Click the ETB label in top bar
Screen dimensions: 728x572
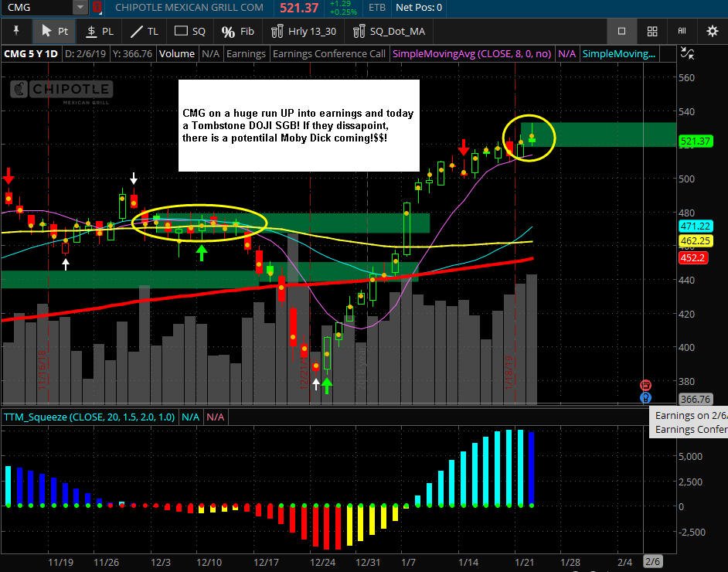pyautogui.click(x=376, y=8)
